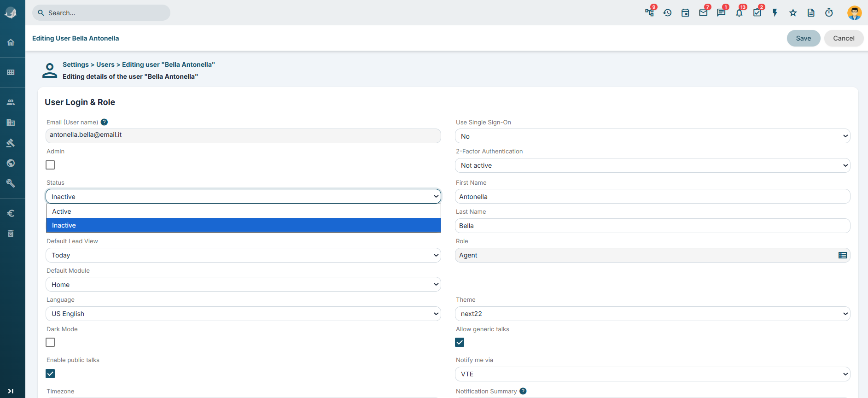The height and width of the screenshot is (398, 868).
Task: Uncheck Allow generic talks
Action: coord(460,342)
